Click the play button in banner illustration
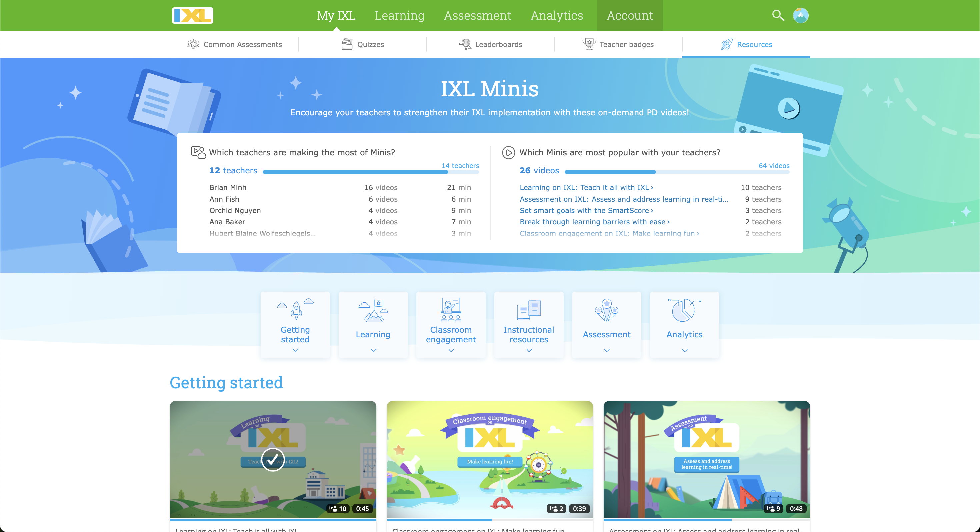The width and height of the screenshot is (980, 532). click(x=789, y=108)
